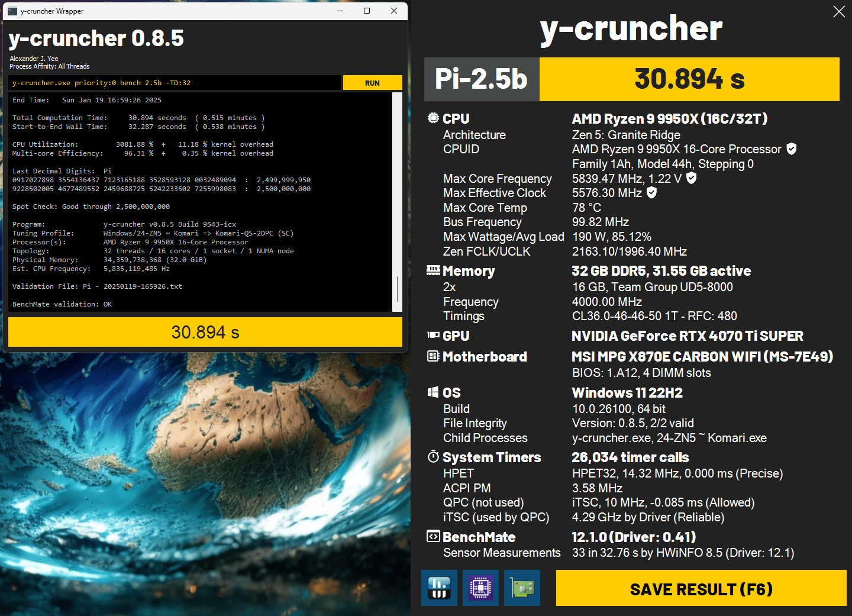The image size is (852, 616).
Task: Close the BenchMate result panel with X
Action: point(839,12)
